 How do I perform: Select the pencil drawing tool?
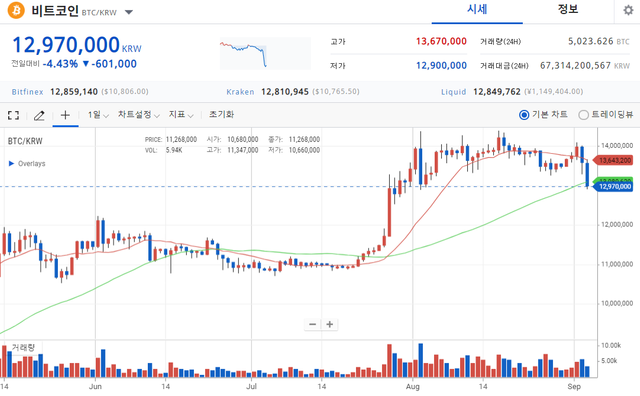pyautogui.click(x=39, y=116)
